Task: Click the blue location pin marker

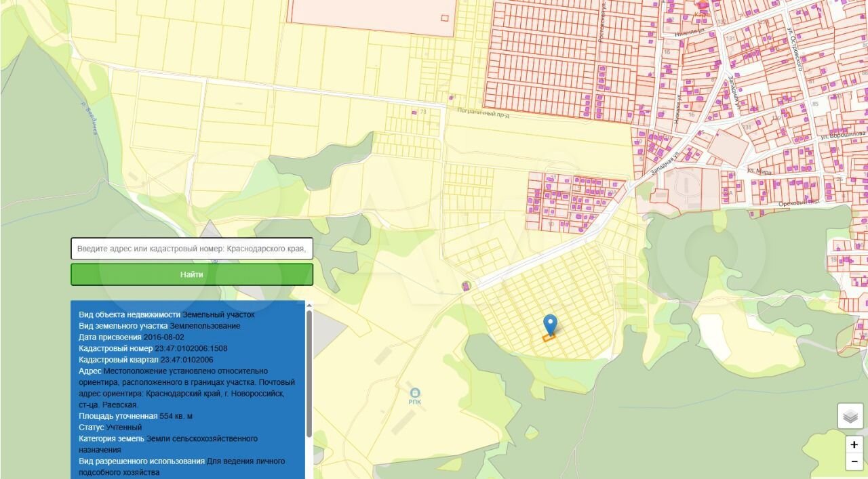Action: (550, 324)
